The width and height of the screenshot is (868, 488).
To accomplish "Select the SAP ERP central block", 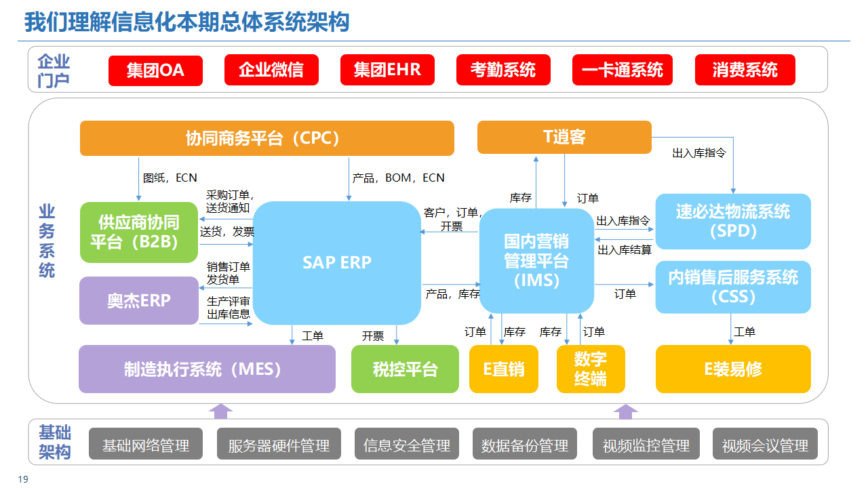I will [x=337, y=263].
